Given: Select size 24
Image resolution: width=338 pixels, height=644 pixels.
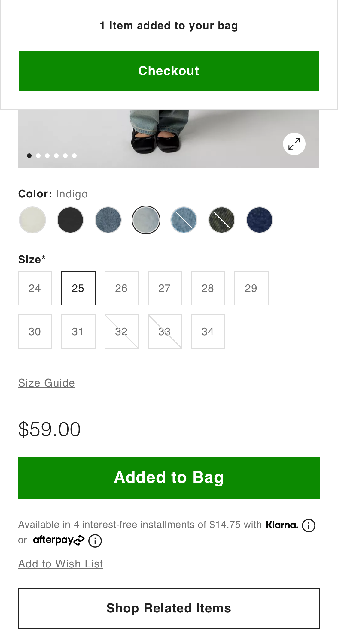Looking at the screenshot, I should [x=35, y=288].
